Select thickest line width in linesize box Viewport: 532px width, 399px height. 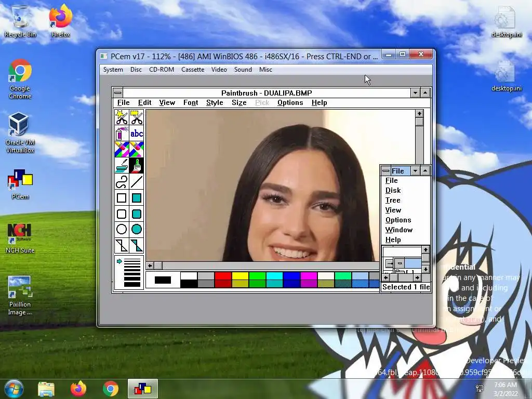(x=132, y=284)
